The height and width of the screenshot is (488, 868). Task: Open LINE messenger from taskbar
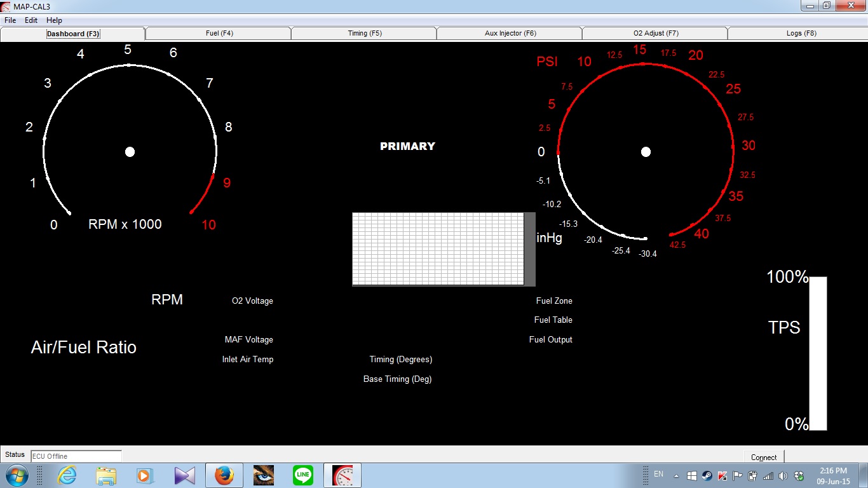(x=302, y=475)
